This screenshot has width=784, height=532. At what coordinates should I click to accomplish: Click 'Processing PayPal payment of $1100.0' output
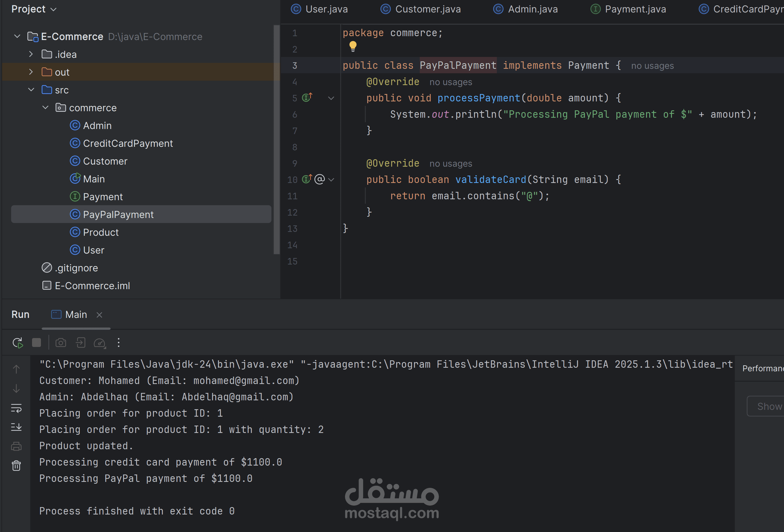[x=146, y=478]
